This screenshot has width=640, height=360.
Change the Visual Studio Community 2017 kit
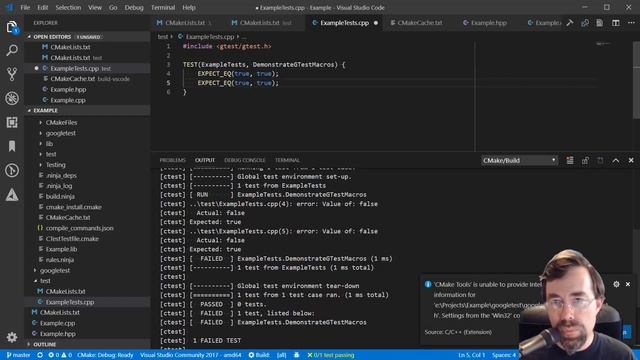191,355
